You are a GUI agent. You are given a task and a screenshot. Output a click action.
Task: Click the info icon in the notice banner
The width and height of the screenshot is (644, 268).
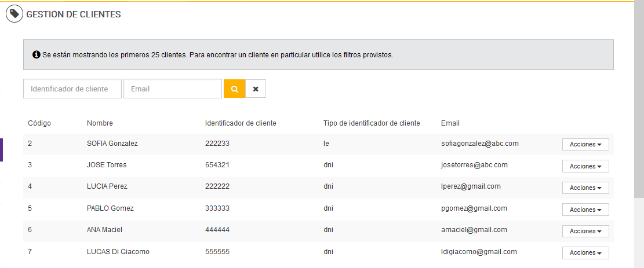pos(36,55)
